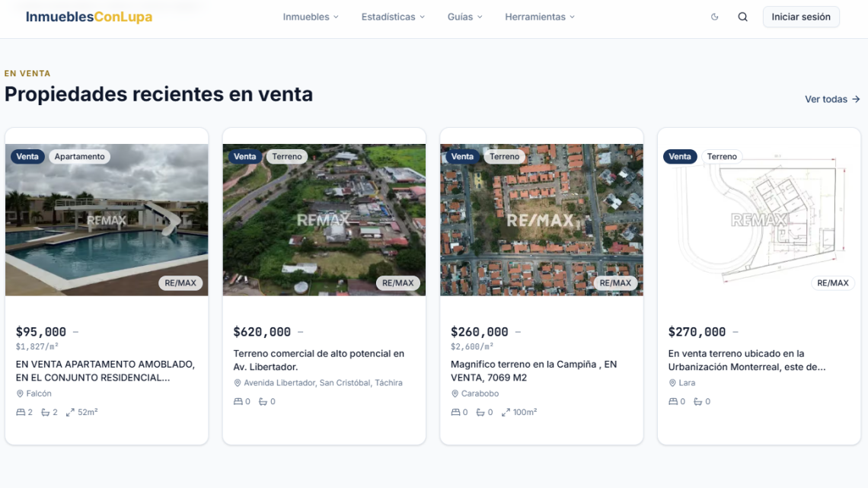Click the Carabobo location pin icon
868x488 pixels.
[x=455, y=394]
